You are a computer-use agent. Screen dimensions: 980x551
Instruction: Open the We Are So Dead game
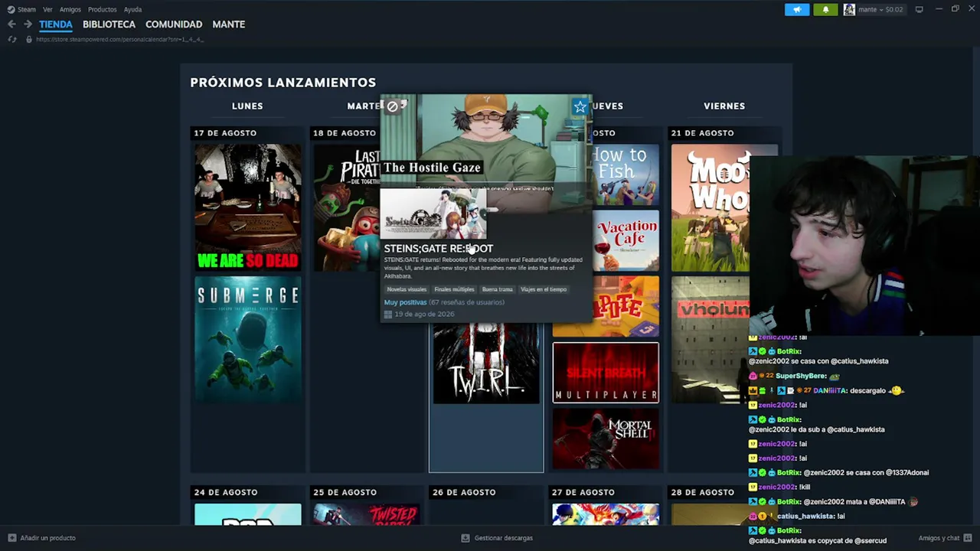coord(247,207)
